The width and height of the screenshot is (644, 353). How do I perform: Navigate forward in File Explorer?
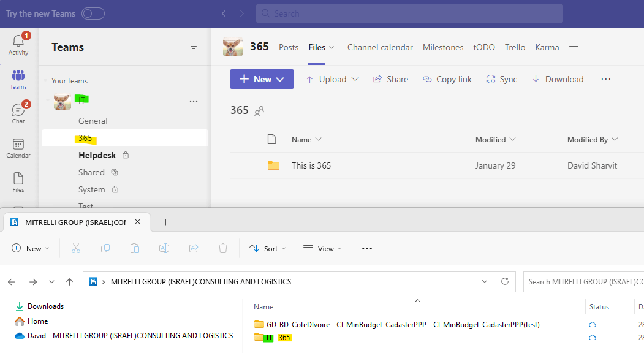coord(33,282)
